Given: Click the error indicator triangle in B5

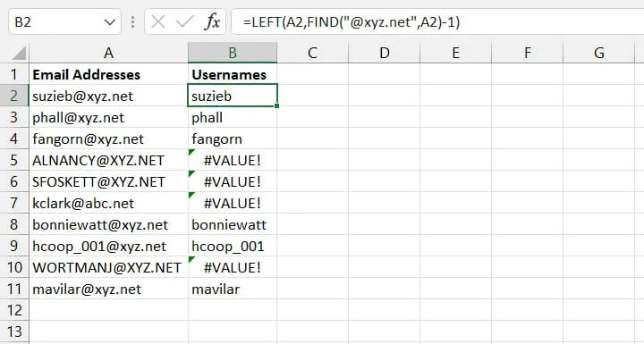Looking at the screenshot, I should [191, 152].
